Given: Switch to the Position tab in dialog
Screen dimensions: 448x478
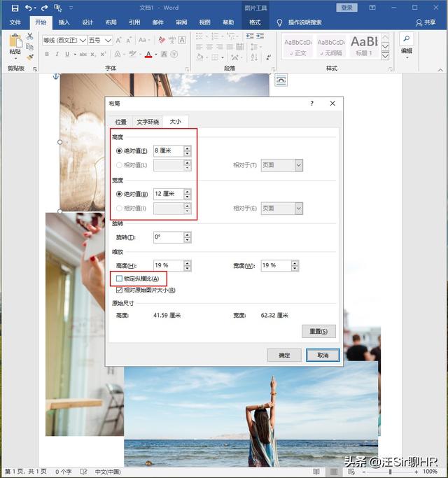Looking at the screenshot, I should (x=121, y=122).
